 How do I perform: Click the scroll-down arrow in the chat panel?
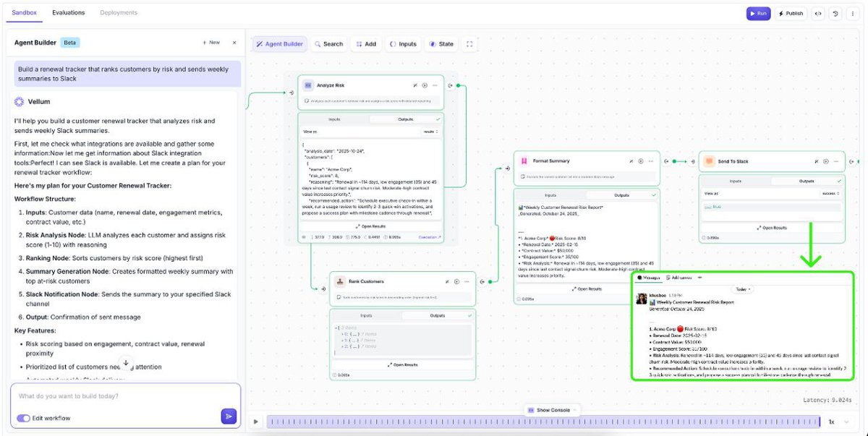[126, 363]
